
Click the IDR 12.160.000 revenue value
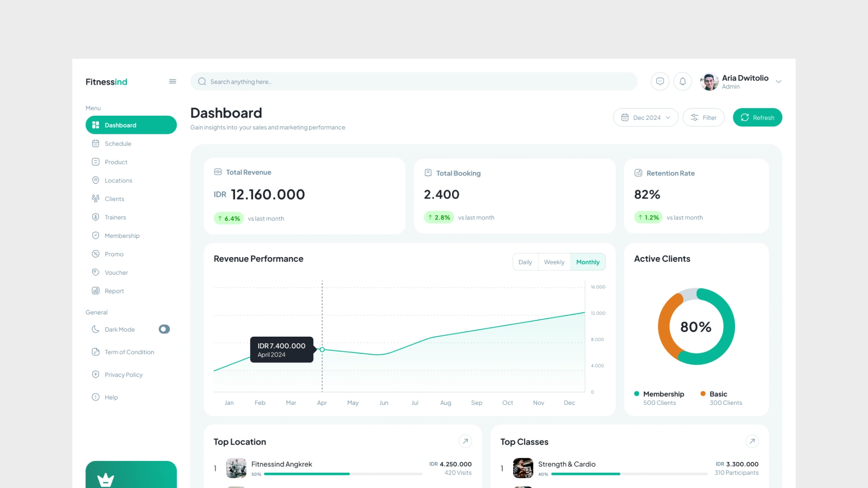[259, 195]
